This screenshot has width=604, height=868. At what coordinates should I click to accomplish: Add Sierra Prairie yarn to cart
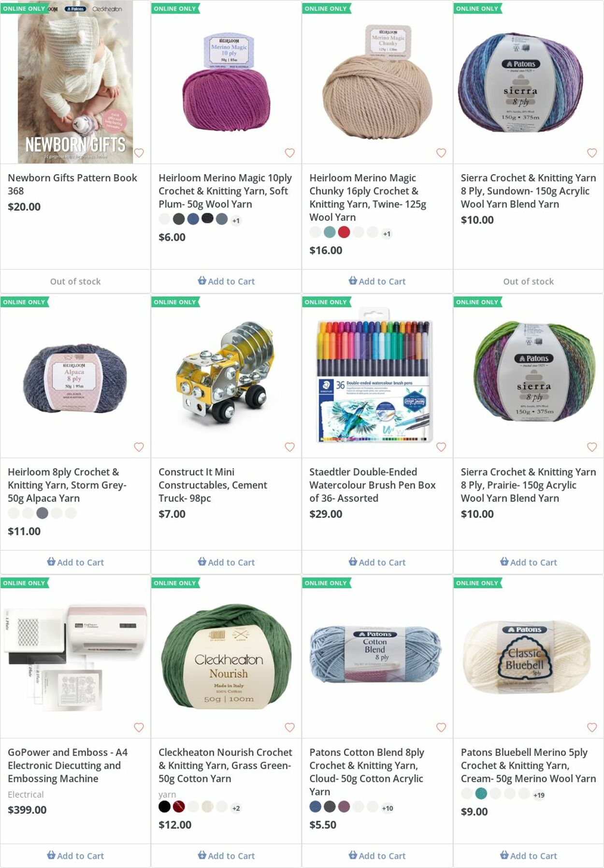pos(529,562)
